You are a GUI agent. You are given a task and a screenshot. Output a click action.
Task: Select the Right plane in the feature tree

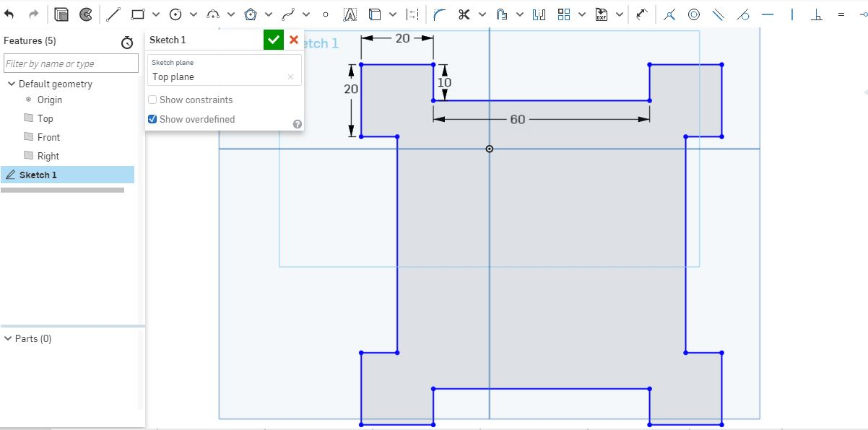(x=48, y=156)
